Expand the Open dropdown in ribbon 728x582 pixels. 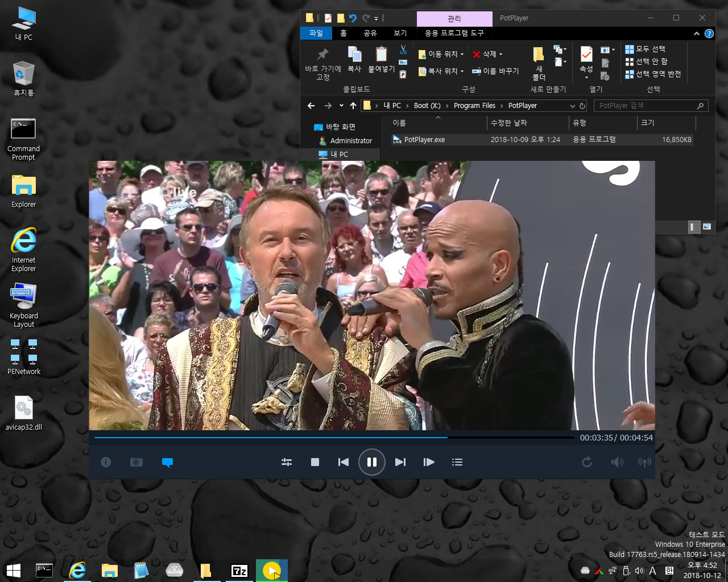coord(608,50)
